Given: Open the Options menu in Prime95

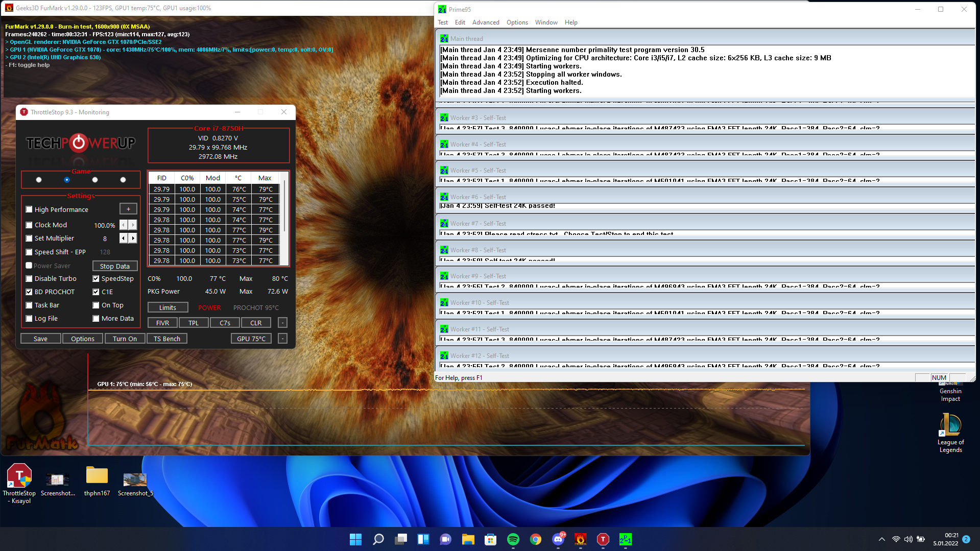Looking at the screenshot, I should (517, 22).
